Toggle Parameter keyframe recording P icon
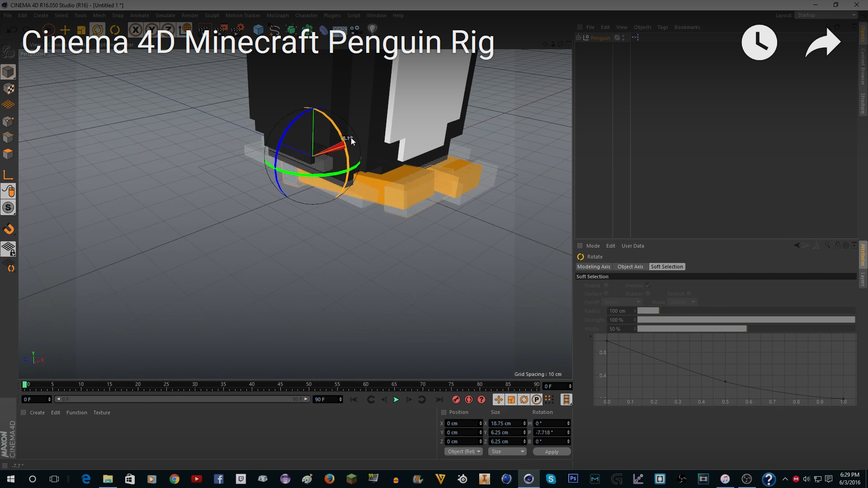This screenshot has width=868, height=488. (x=536, y=399)
